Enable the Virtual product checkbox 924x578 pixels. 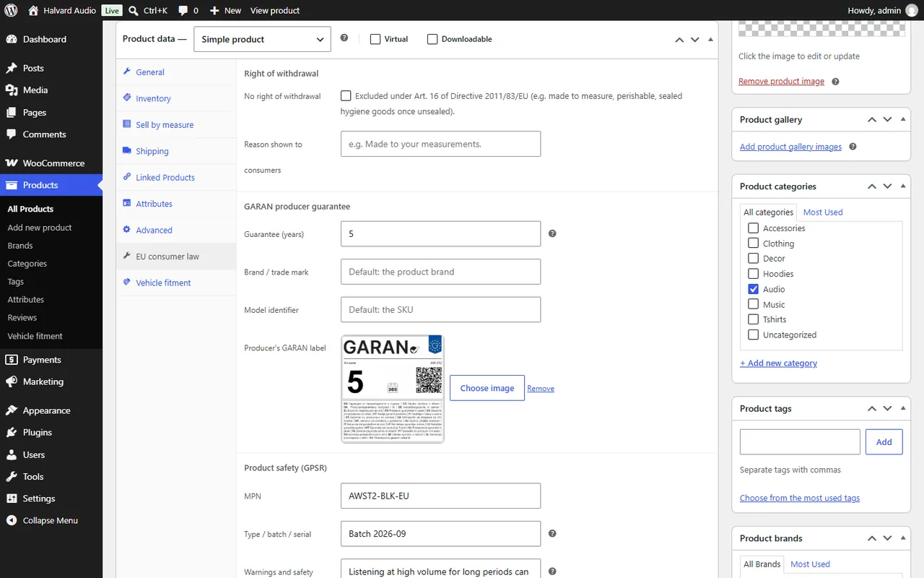tap(375, 39)
